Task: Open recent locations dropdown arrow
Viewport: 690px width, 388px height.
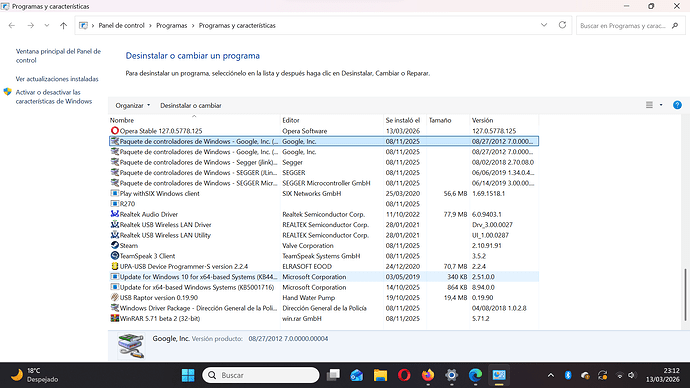Action: [x=47, y=26]
